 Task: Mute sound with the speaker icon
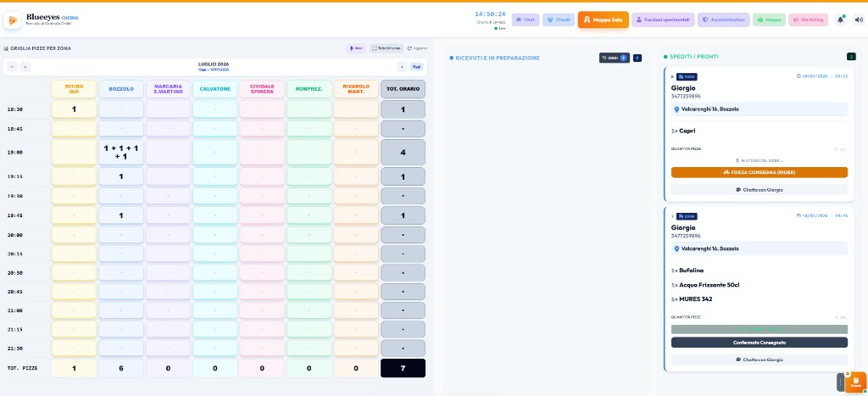pos(859,20)
